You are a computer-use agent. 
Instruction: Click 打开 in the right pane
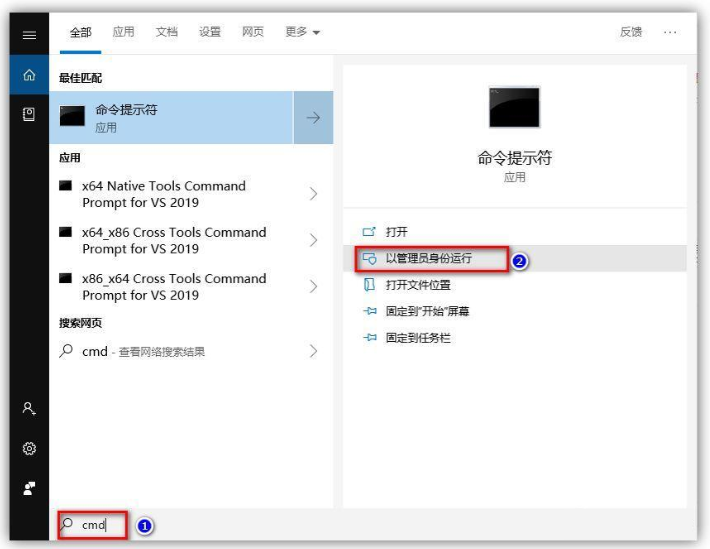pos(515,232)
